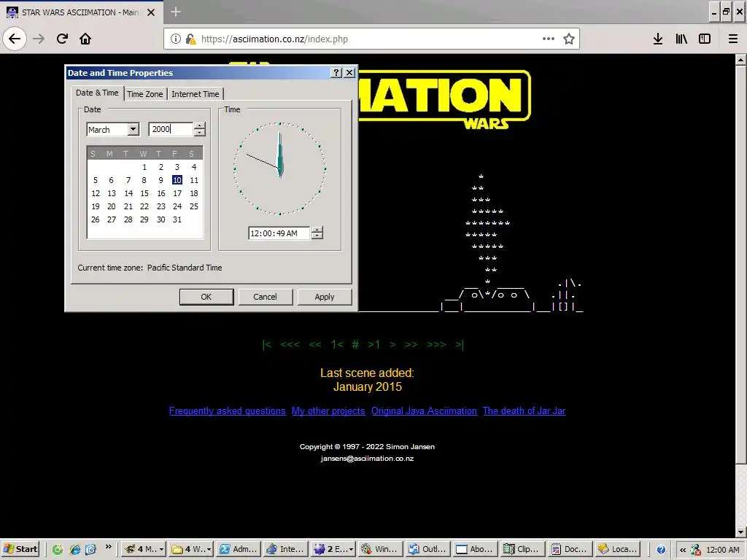
Task: Step back one frame with 1<
Action: point(337,344)
